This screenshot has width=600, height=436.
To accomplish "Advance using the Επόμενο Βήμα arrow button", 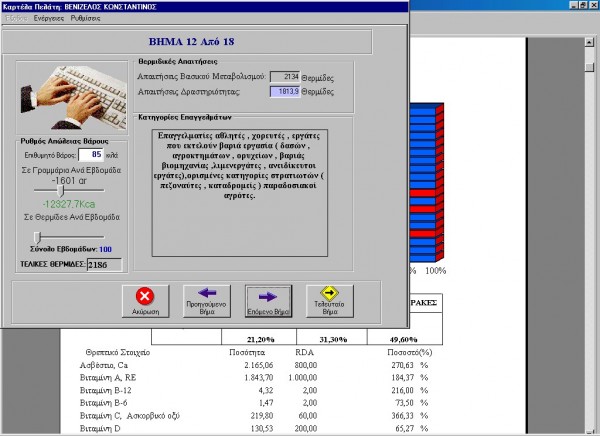I will tap(268, 301).
